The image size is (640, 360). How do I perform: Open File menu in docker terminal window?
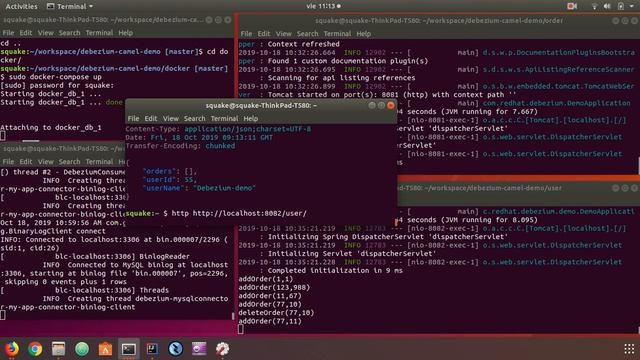tap(8, 33)
